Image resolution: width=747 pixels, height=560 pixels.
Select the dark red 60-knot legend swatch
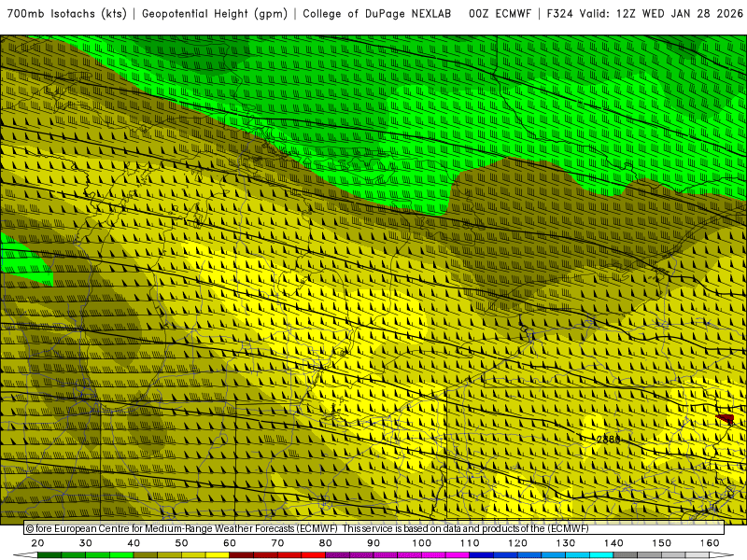click(242, 555)
